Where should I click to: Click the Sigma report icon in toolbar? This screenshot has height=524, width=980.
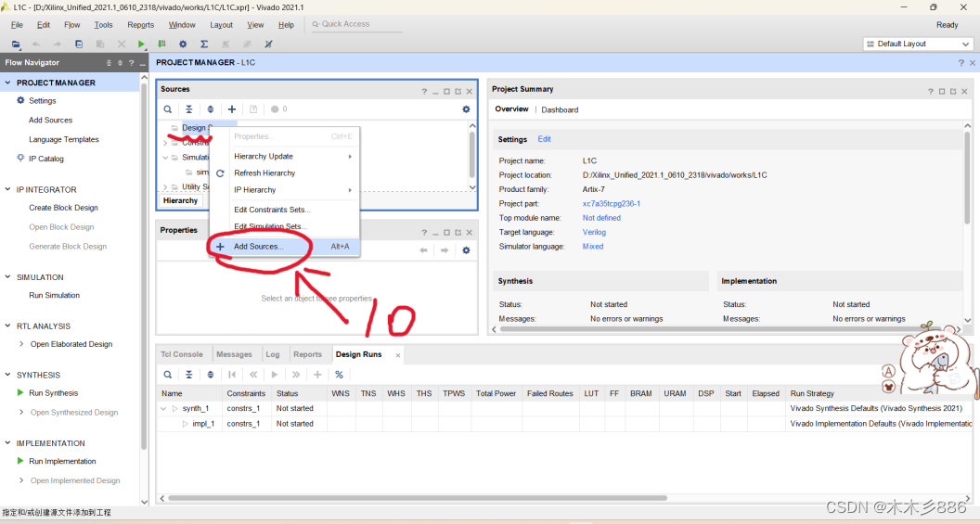coord(204,44)
